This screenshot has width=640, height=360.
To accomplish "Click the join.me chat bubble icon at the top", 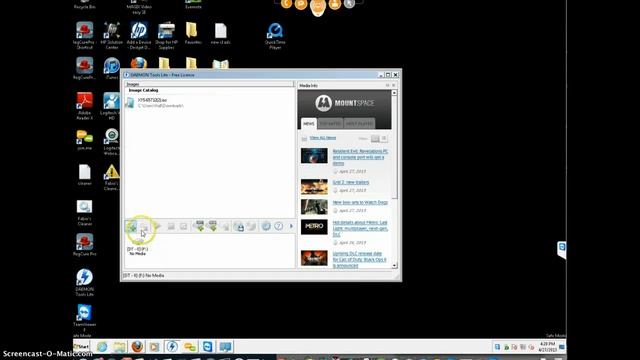I will (301, 4).
